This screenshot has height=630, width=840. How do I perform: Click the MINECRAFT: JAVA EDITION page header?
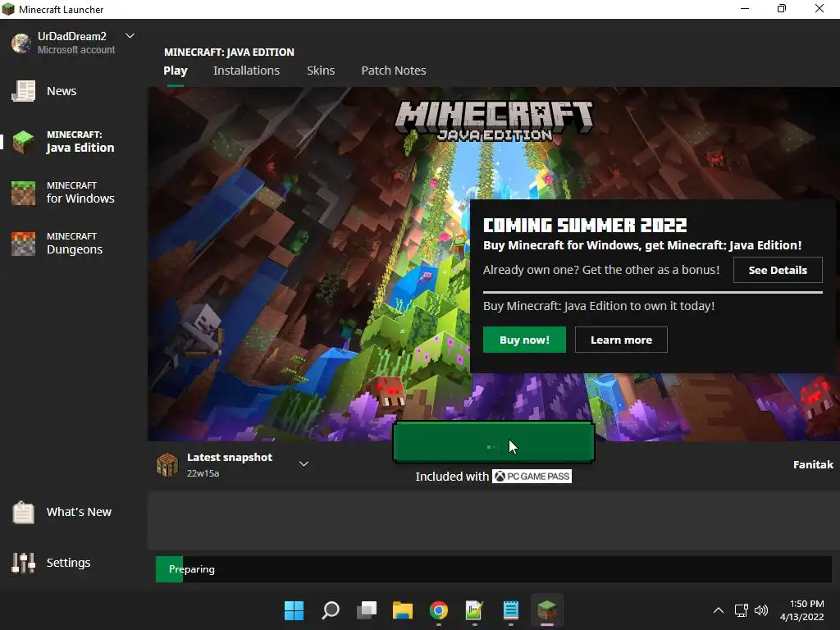coord(230,52)
